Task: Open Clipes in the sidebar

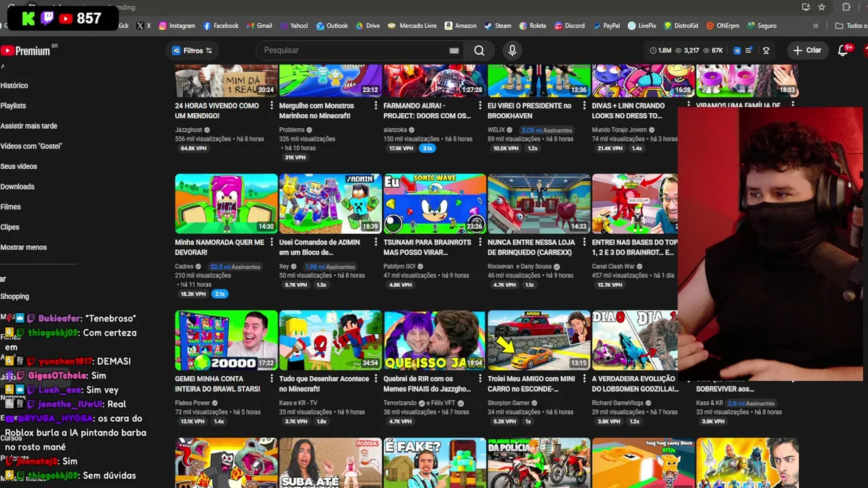Action: click(9, 228)
